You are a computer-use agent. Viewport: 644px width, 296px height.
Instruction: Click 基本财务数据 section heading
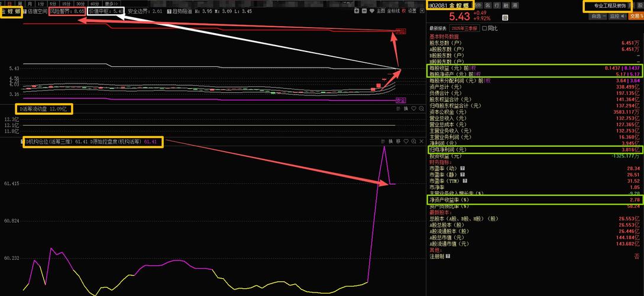(444, 37)
